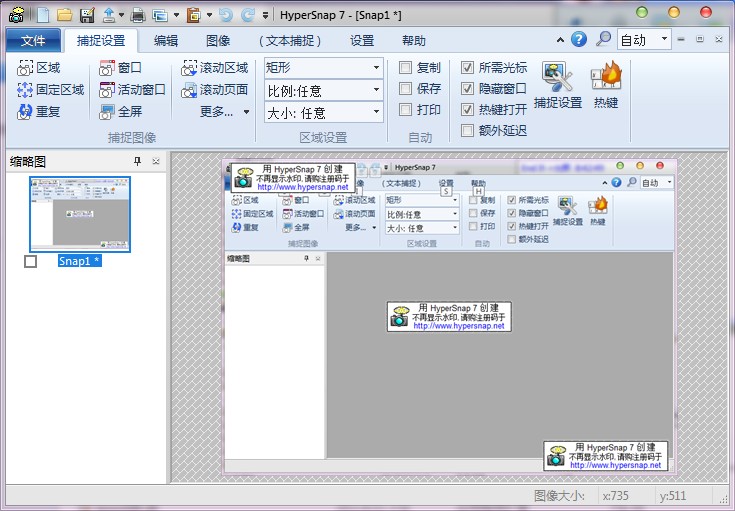Switch to the 编辑 ribbon tab
The image size is (735, 511).
[166, 41]
